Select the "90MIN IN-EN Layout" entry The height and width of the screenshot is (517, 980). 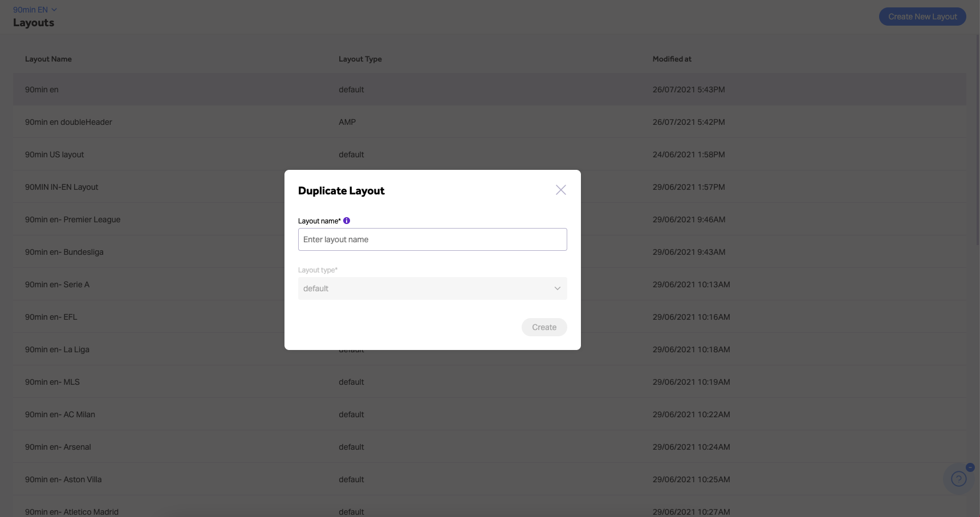click(62, 187)
